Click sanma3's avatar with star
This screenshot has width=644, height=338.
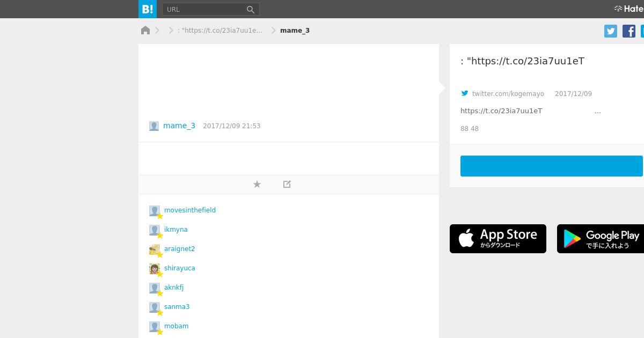pyautogui.click(x=155, y=308)
